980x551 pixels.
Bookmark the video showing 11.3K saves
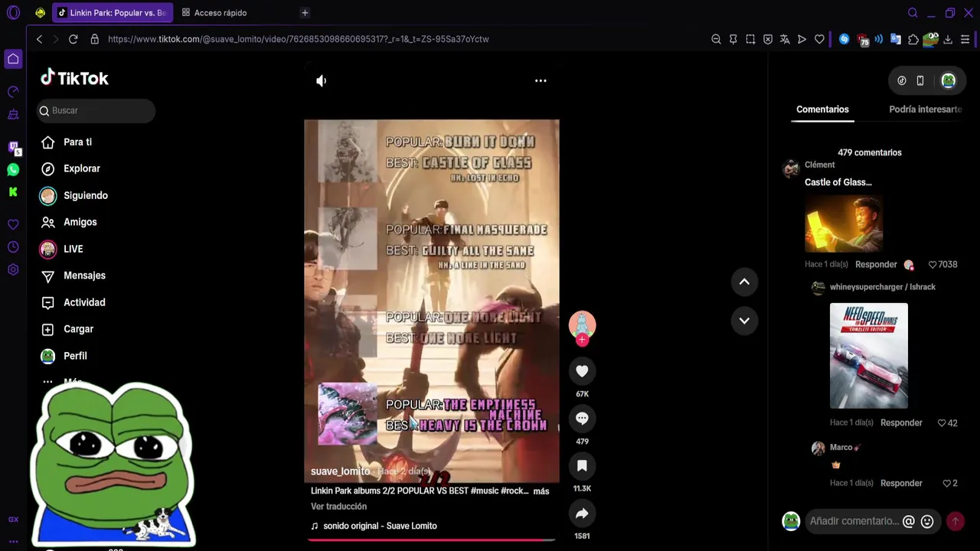[582, 466]
